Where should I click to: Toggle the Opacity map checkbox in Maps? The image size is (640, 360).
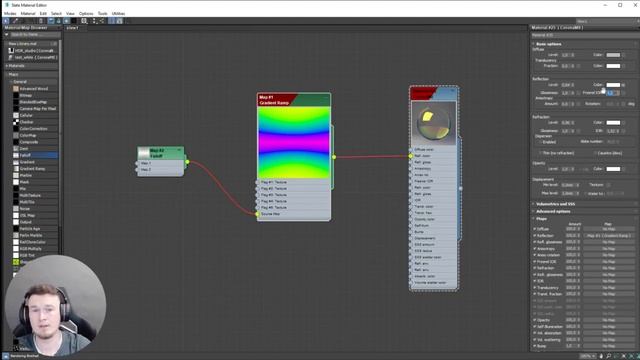[534, 320]
